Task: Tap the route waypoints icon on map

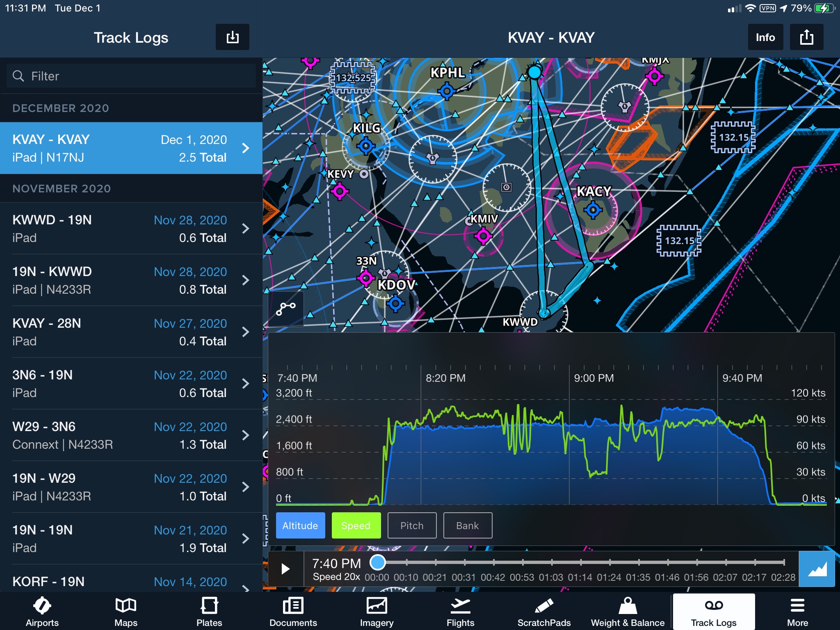Action: pyautogui.click(x=286, y=309)
